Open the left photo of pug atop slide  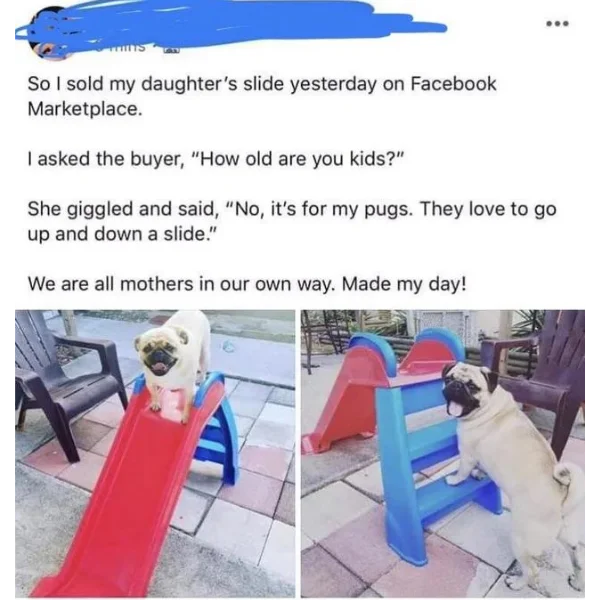(155, 453)
